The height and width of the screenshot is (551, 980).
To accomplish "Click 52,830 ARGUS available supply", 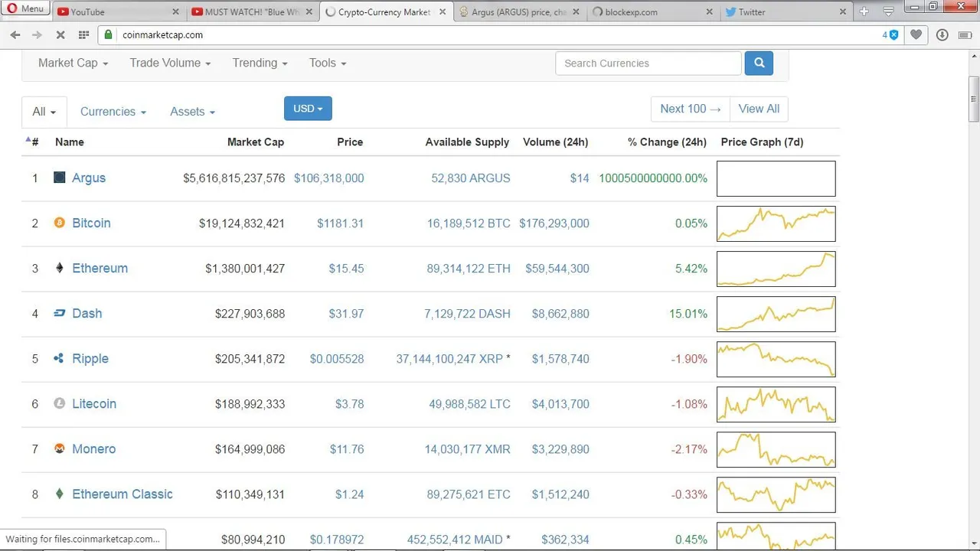I will [471, 178].
